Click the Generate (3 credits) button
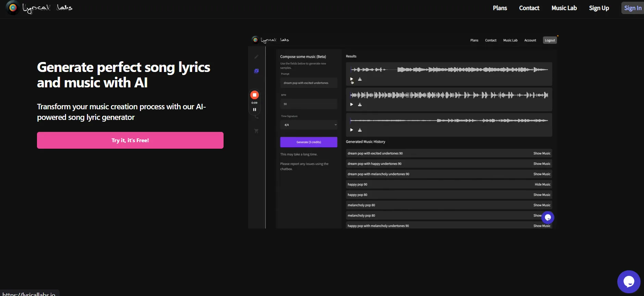Viewport: 644px width, 296px height. [308, 142]
